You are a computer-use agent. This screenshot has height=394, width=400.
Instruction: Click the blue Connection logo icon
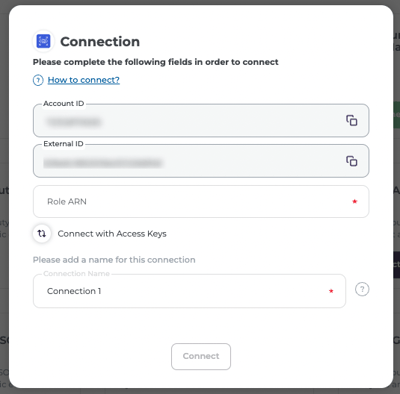click(x=43, y=41)
